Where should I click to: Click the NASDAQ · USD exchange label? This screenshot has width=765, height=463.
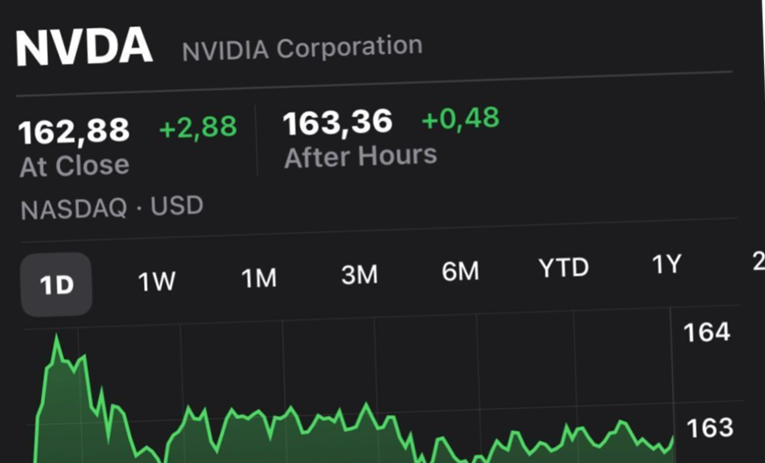coord(111,208)
